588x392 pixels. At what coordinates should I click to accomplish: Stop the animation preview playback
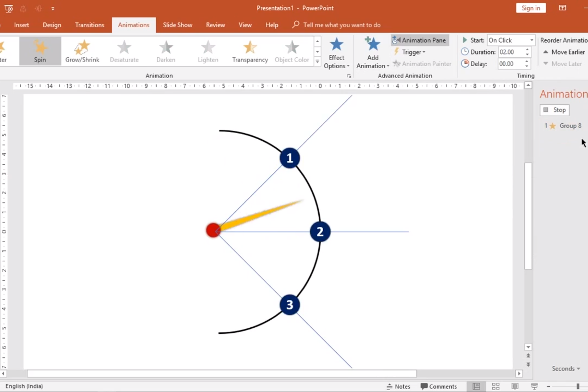click(x=555, y=110)
